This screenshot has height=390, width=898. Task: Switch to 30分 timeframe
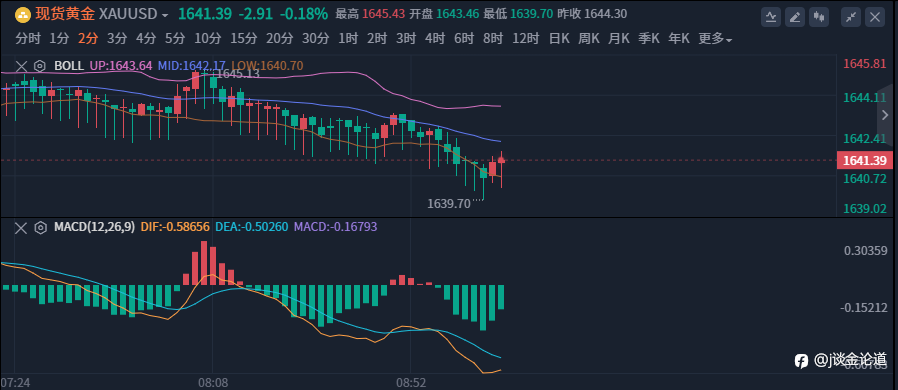click(x=316, y=39)
